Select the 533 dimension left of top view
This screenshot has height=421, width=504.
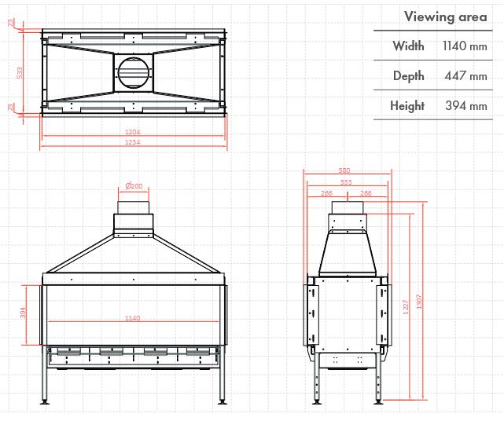point(20,72)
